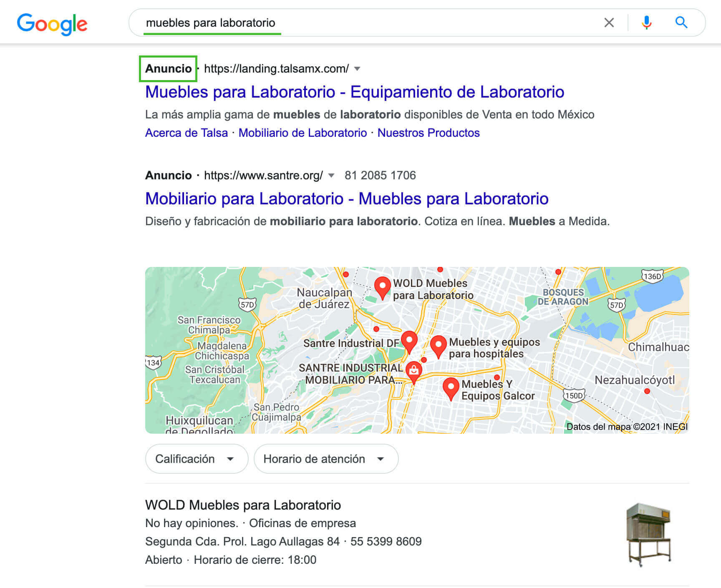Click the magnifying glass search icon
Viewport: 721px width, 588px height.
point(681,22)
